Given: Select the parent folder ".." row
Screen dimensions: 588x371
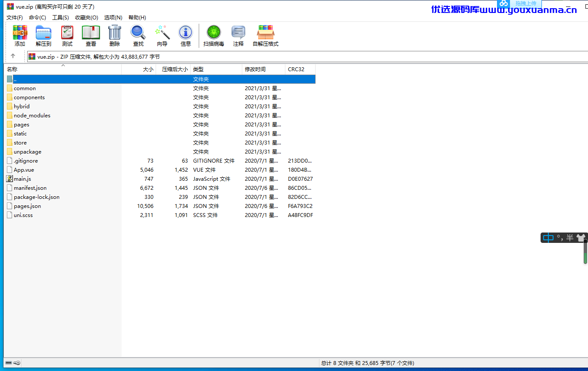Looking at the screenshot, I should [x=160, y=79].
